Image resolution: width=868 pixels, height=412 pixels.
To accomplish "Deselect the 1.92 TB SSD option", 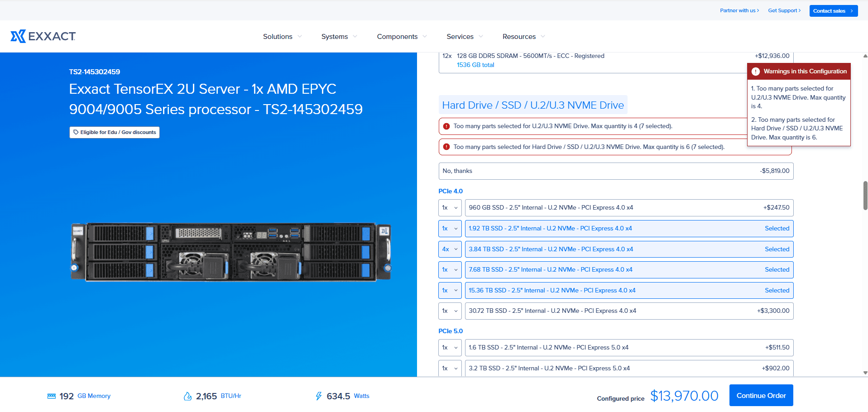I will tap(629, 229).
